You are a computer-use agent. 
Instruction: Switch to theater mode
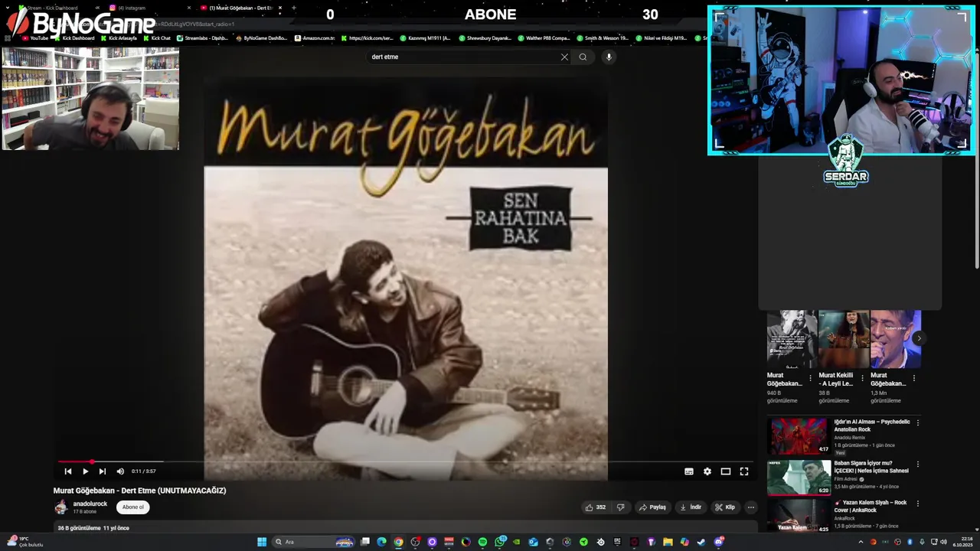[726, 471]
